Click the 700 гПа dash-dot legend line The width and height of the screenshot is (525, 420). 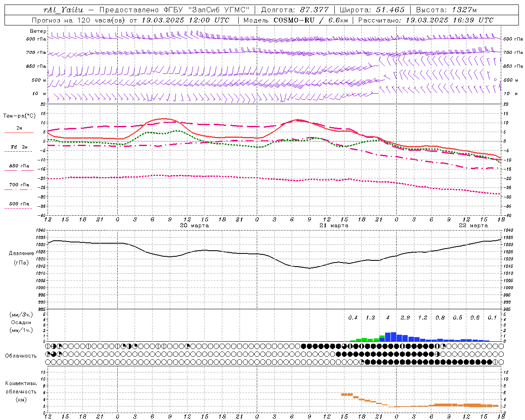coord(19,189)
